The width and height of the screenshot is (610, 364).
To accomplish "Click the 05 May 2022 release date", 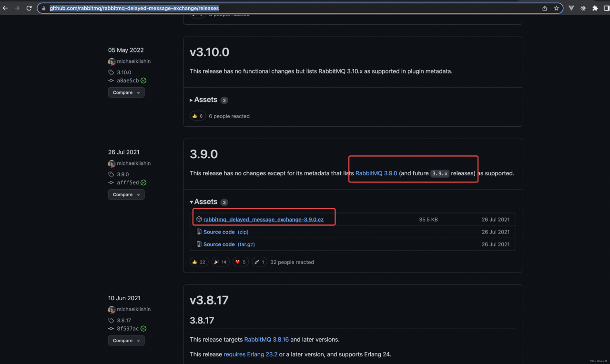I will point(126,50).
